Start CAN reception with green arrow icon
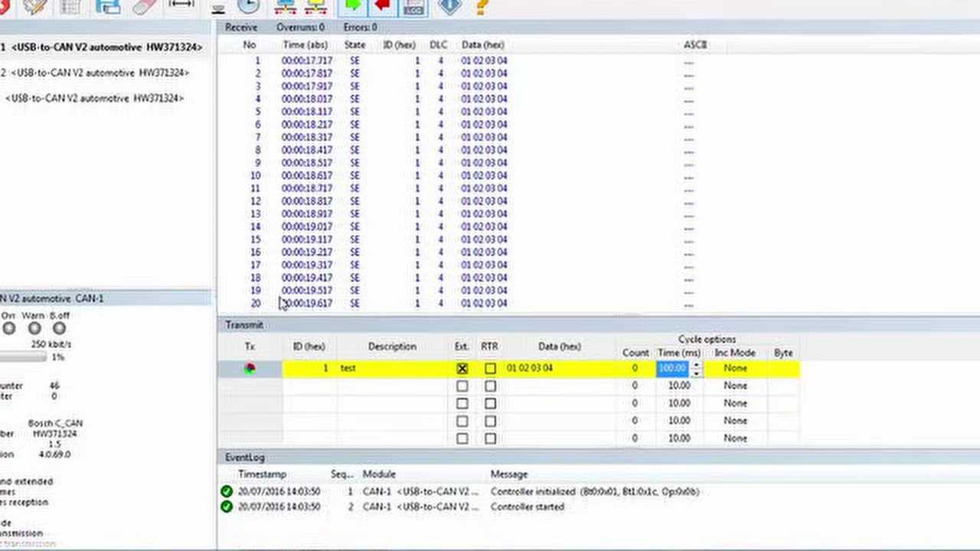Screen dimensions: 980x551 coord(352,6)
